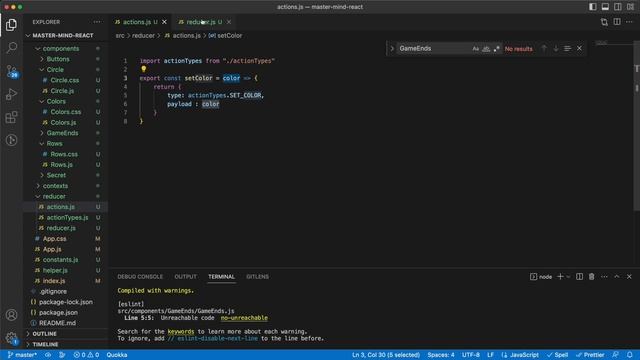This screenshot has height=360, width=640.
Task: Click the lightbulb code action icon
Action: 144,69
